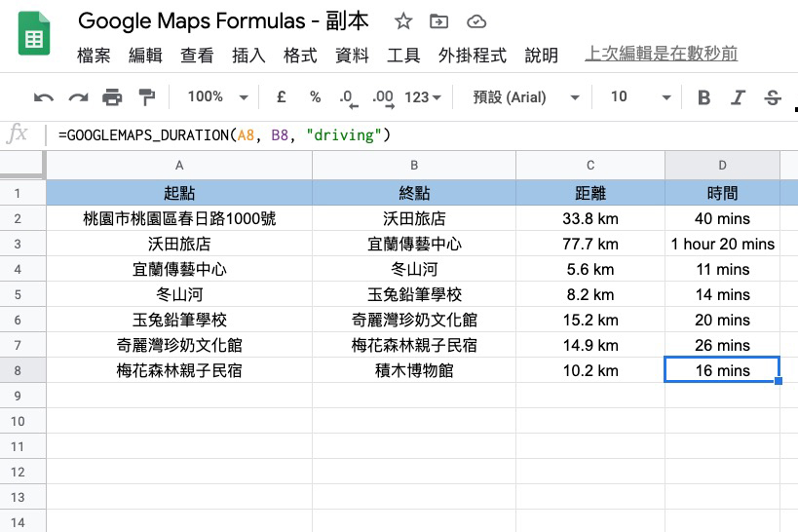Select column C header
The height and width of the screenshot is (532, 798).
coord(590,166)
